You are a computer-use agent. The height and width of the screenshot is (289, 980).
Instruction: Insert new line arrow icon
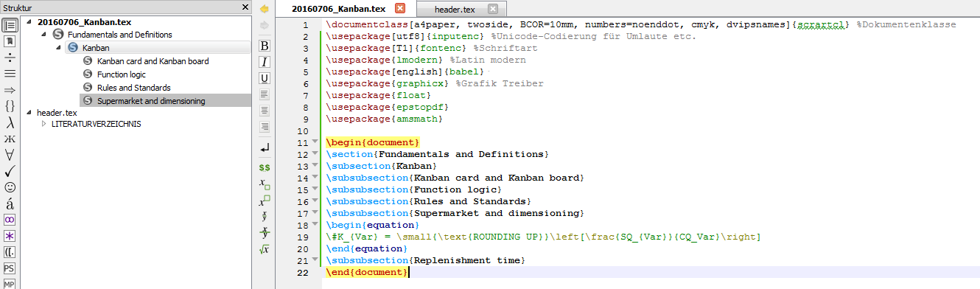click(265, 148)
